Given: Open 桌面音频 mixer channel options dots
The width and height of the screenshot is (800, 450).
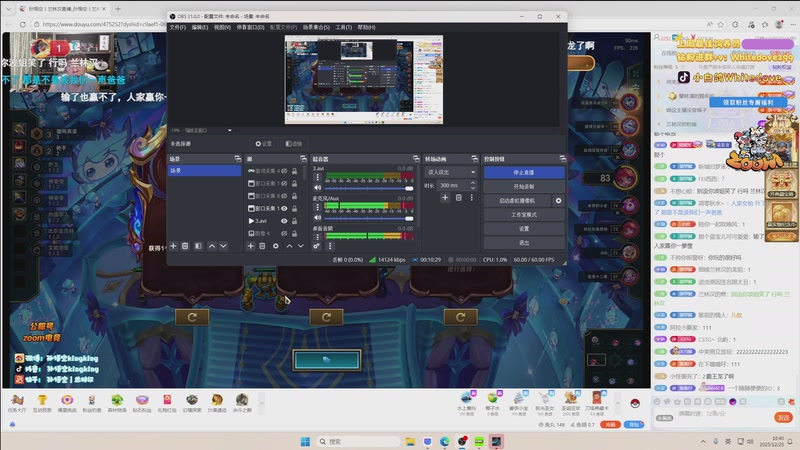Looking at the screenshot, I should pos(317,237).
